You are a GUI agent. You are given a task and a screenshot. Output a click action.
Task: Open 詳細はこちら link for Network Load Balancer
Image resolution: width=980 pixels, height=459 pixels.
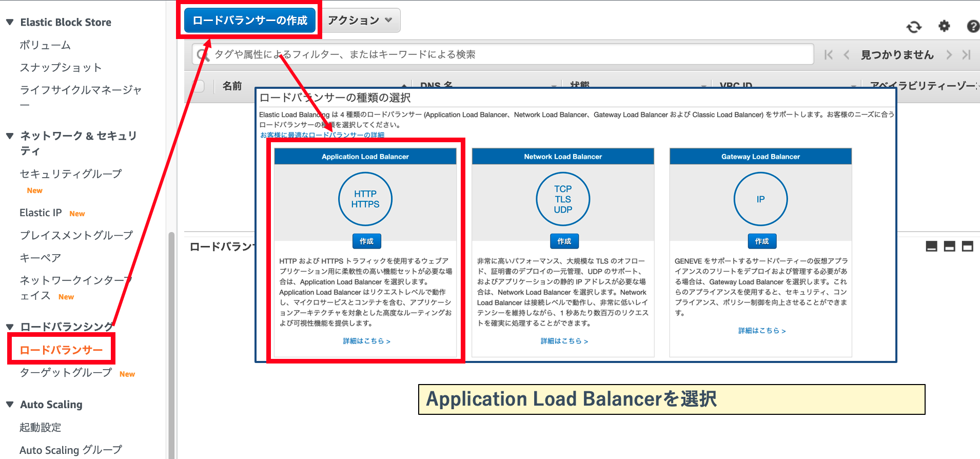[564, 341]
